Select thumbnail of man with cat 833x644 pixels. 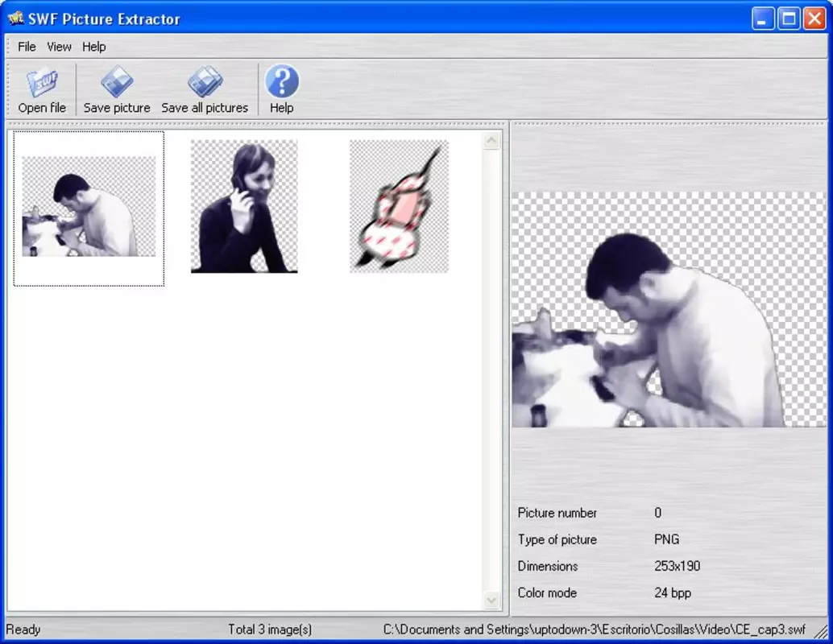(89, 207)
